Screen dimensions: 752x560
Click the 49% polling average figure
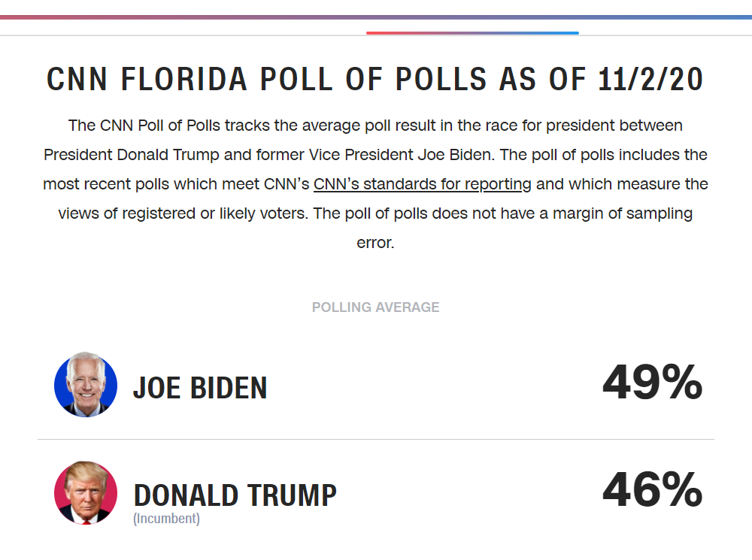(652, 383)
